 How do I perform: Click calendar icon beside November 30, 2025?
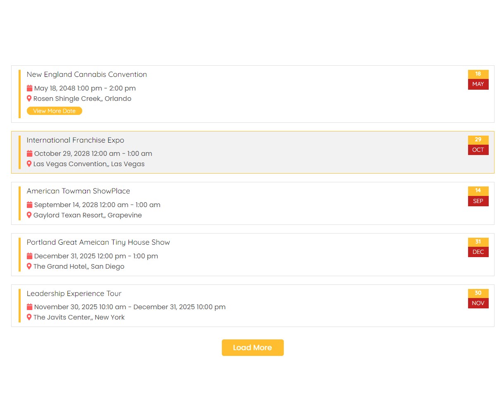pos(29,307)
